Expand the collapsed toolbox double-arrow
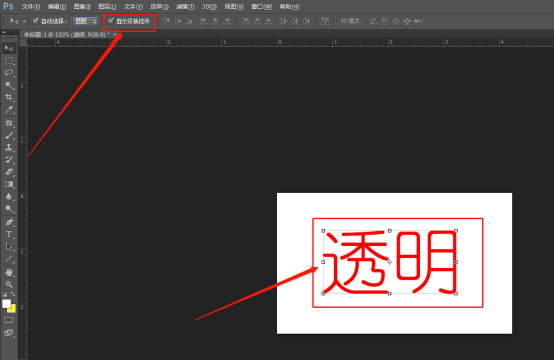This screenshot has width=554, height=361. click(4, 32)
